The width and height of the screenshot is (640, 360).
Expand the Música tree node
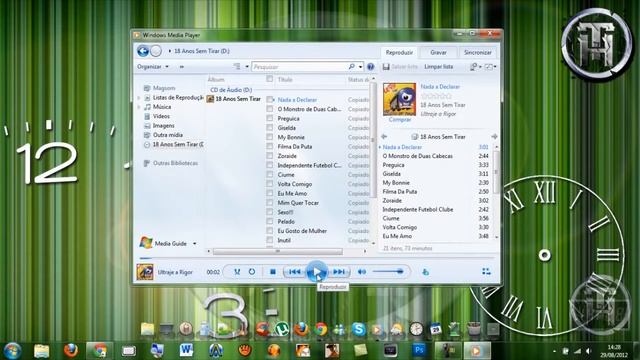pos(139,107)
